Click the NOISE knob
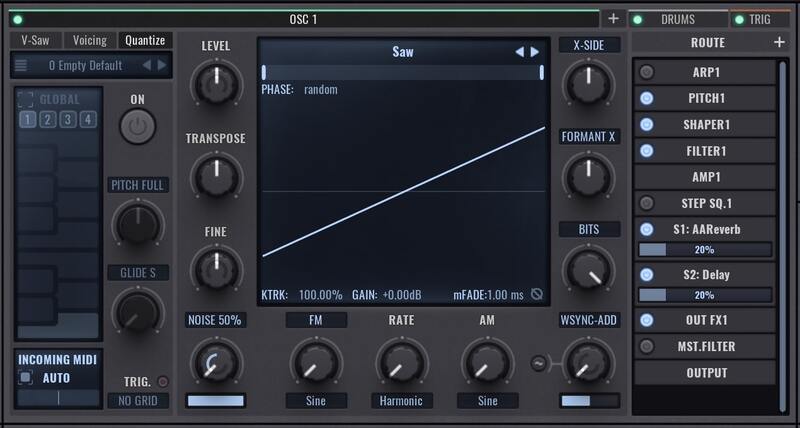The width and height of the screenshot is (800, 428). pyautogui.click(x=216, y=363)
